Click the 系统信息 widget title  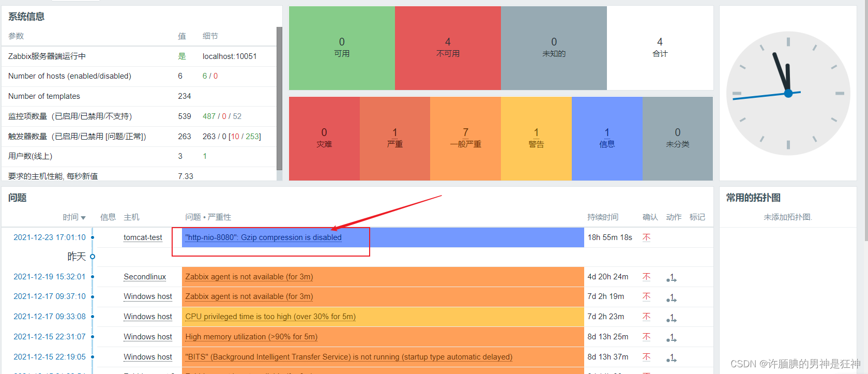point(26,17)
